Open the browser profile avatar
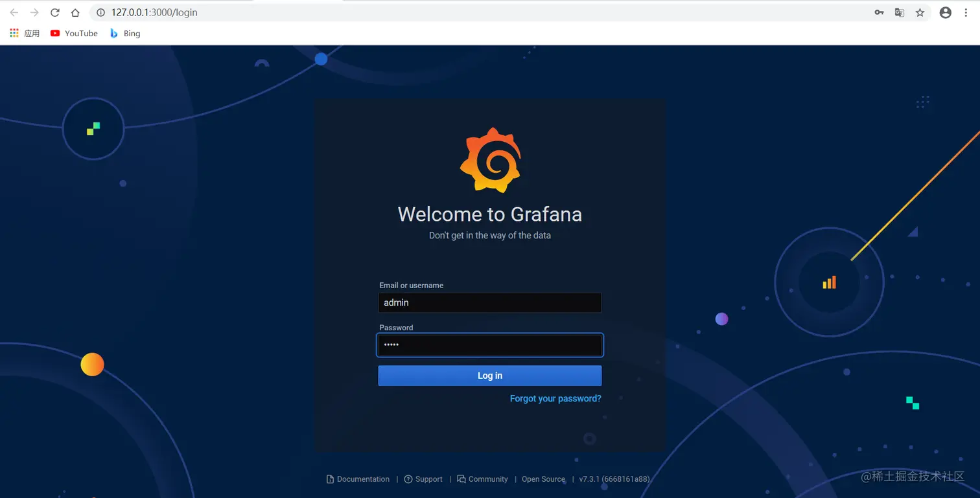Viewport: 980px width, 498px height. [946, 12]
